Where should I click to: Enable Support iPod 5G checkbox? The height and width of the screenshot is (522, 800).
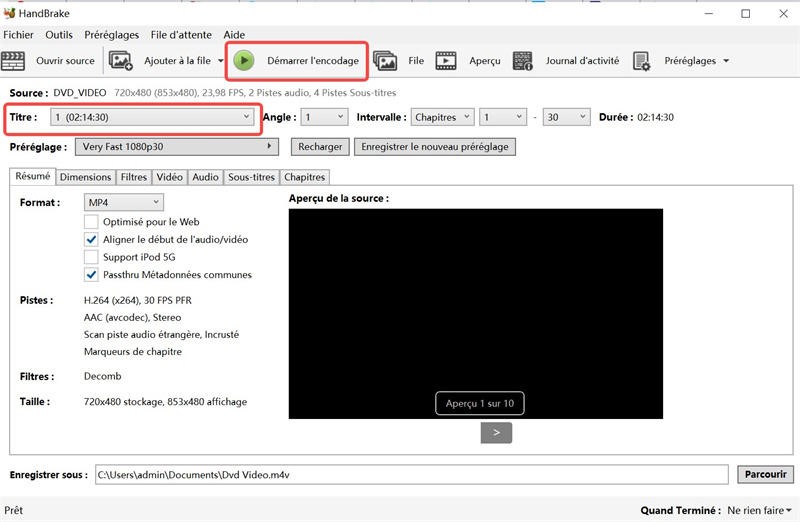pyautogui.click(x=91, y=257)
